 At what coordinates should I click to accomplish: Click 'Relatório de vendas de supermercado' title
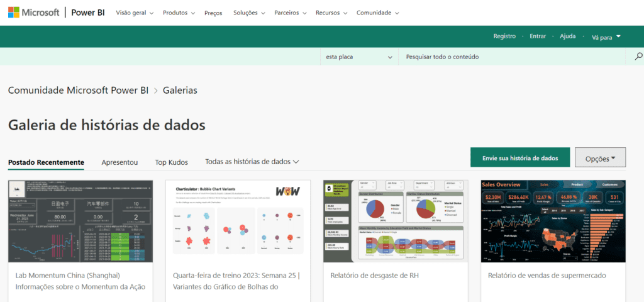tap(547, 276)
